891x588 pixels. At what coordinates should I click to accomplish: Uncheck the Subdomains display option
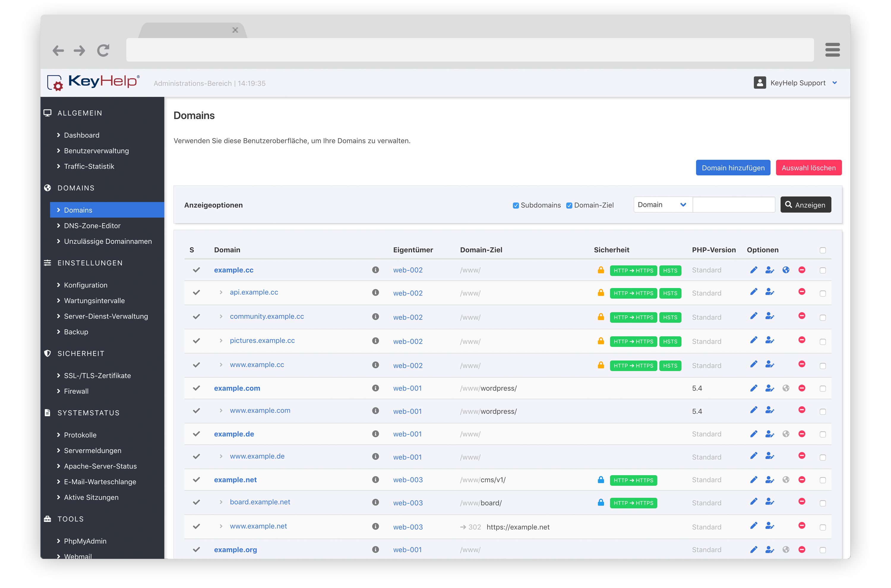[516, 206]
